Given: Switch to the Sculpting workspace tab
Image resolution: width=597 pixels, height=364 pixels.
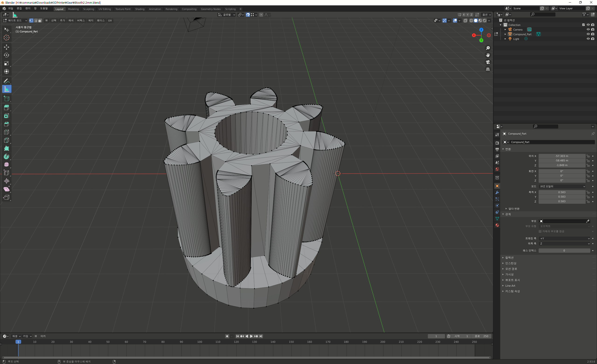Looking at the screenshot, I should pos(88,9).
